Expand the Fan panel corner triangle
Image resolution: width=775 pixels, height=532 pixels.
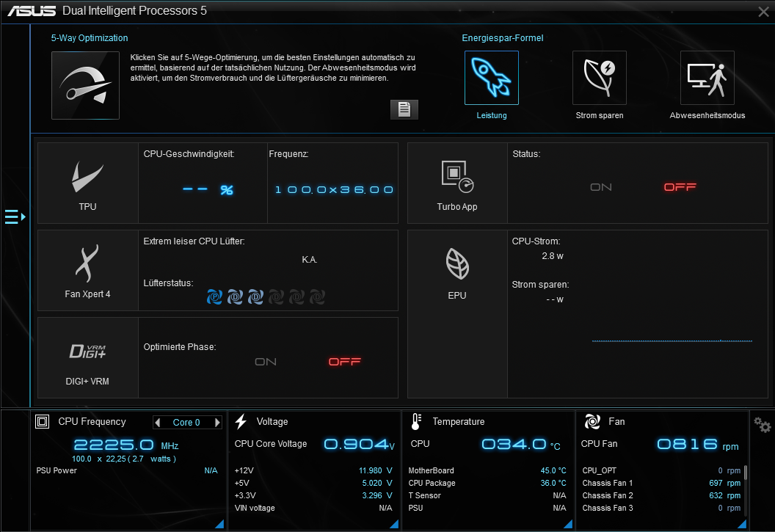742,524
